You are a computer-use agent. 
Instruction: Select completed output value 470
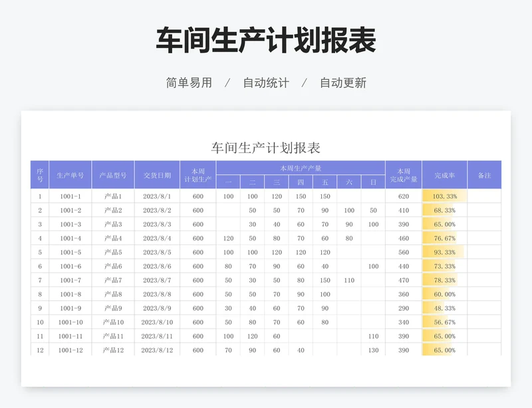pyautogui.click(x=404, y=280)
